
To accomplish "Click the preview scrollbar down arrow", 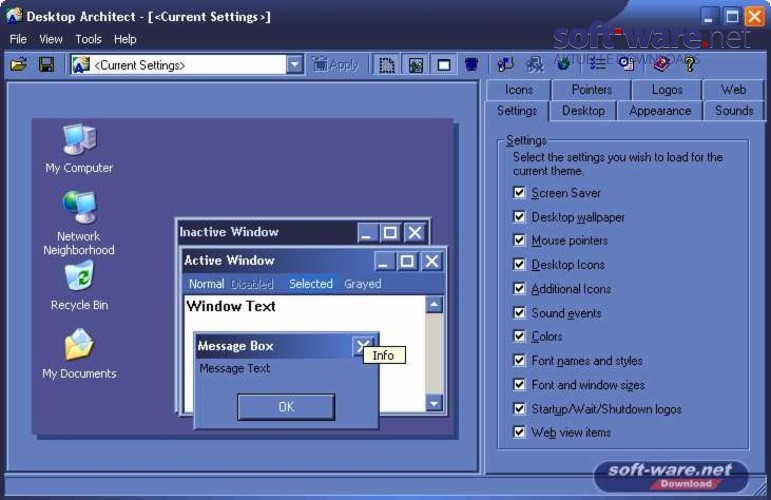I will pos(434,403).
